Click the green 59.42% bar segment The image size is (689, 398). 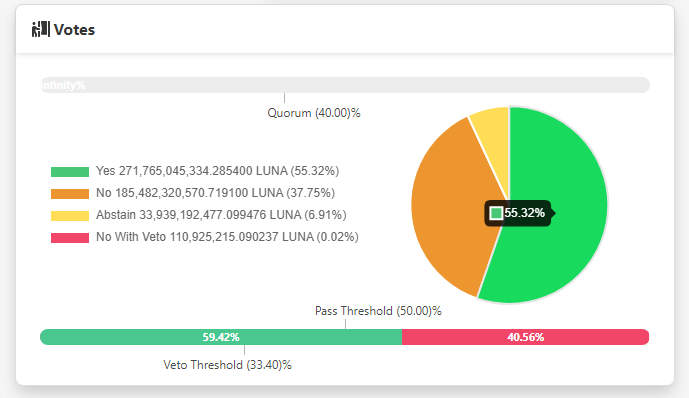[x=221, y=337]
